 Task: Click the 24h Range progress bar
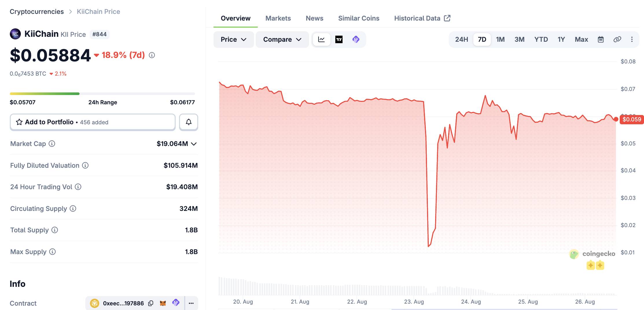[x=102, y=94]
